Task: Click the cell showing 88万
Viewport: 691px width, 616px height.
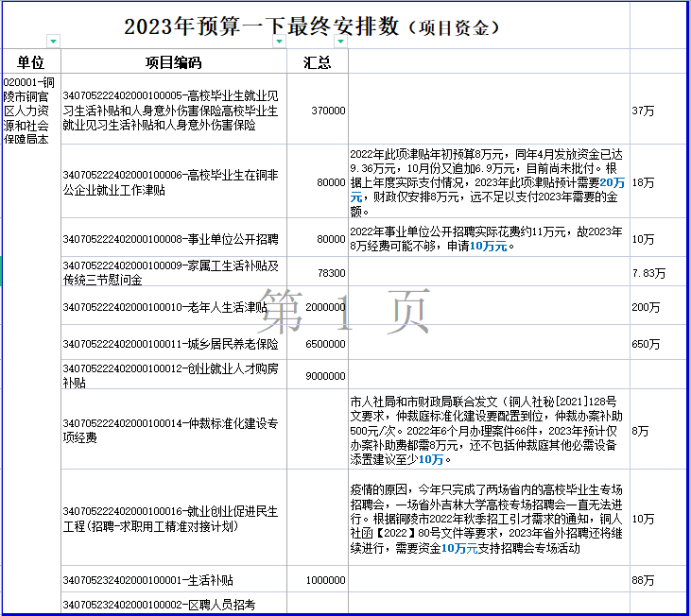Action: coord(658,580)
